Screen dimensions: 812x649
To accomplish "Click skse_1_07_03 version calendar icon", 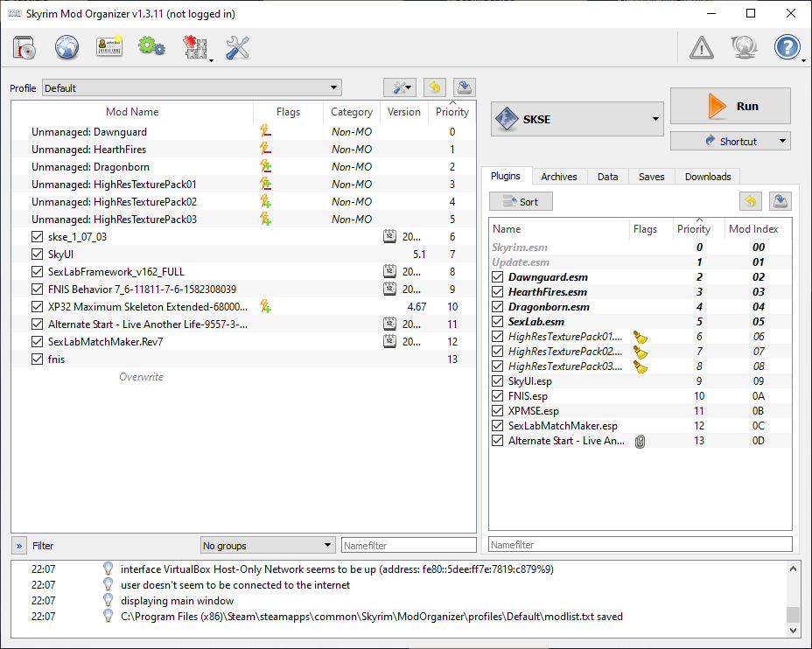I will tap(389, 236).
